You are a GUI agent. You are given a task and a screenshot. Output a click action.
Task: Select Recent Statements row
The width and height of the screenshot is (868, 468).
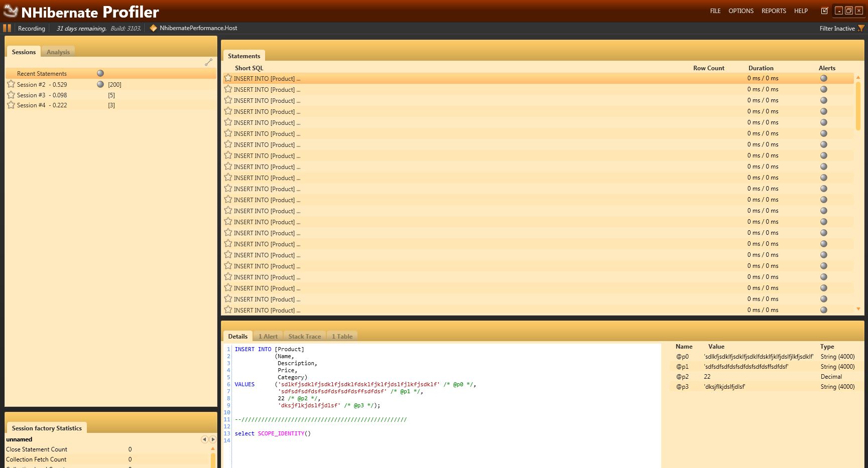[110, 73]
